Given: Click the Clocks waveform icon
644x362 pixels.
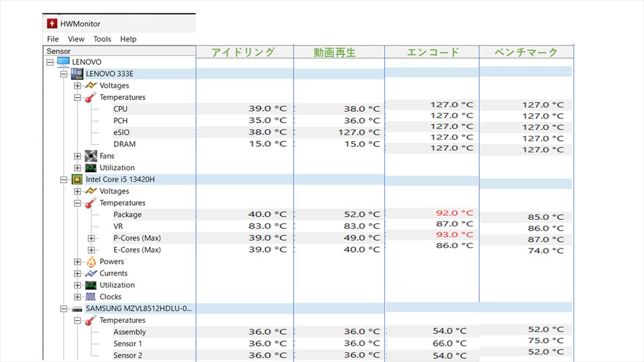Looking at the screenshot, I should coord(91,297).
